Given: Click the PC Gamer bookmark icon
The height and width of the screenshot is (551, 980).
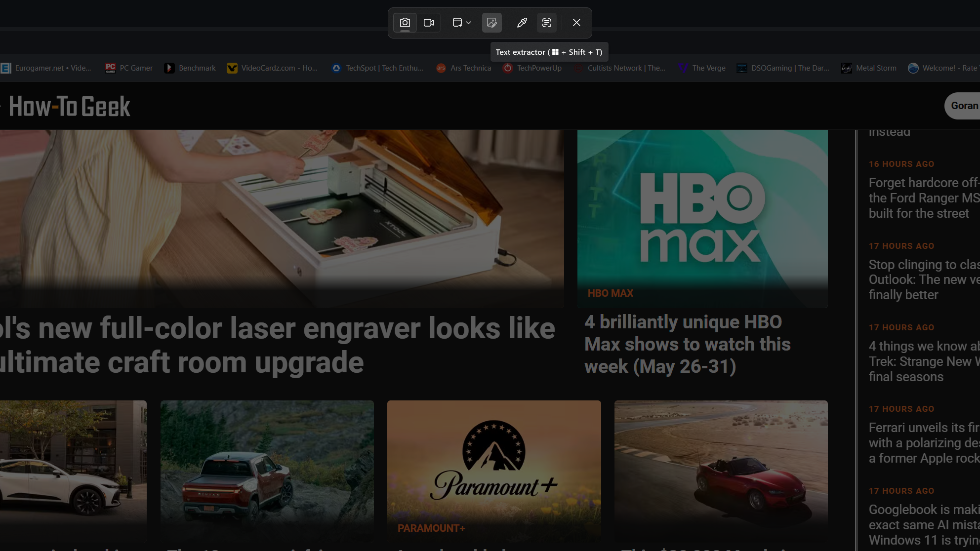Looking at the screenshot, I should click(111, 68).
